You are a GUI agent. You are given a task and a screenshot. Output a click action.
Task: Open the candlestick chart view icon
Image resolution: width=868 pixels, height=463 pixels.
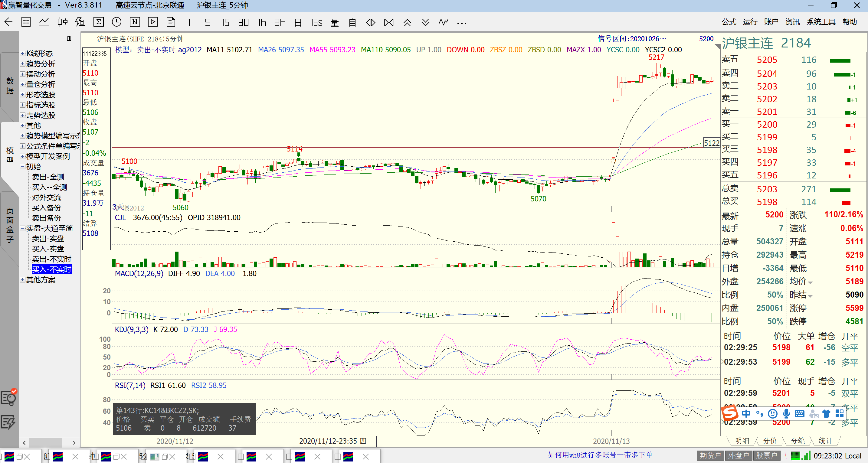[x=62, y=22]
